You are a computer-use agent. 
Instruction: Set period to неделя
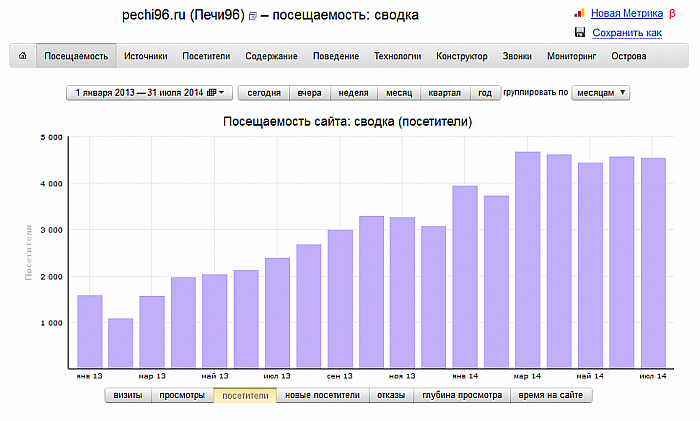(x=353, y=92)
